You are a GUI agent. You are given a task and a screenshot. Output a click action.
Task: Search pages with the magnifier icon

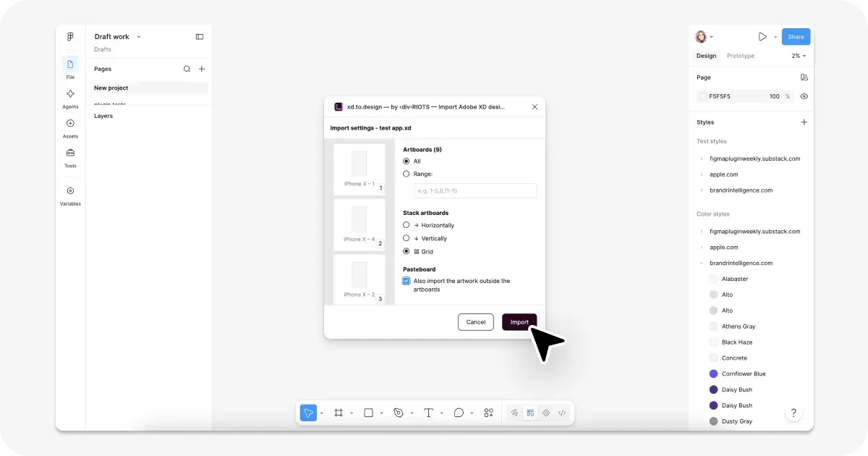(187, 69)
